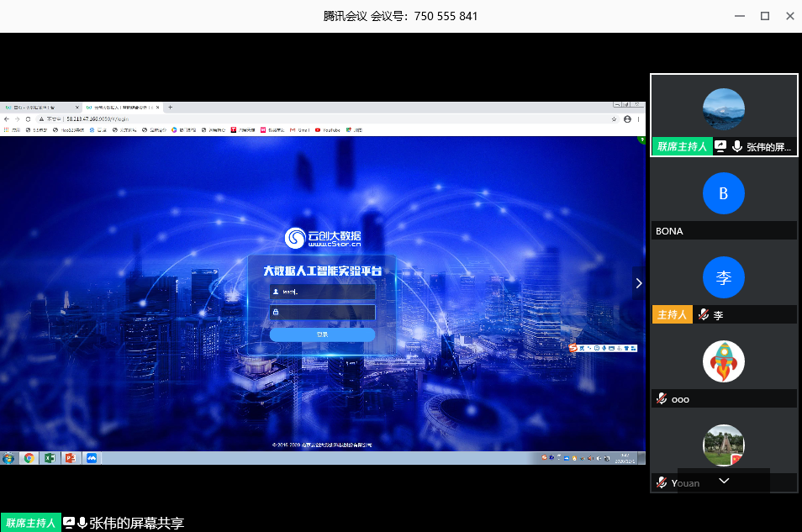Click the Tencent Meeting icon in shared taskbar
The width and height of the screenshot is (802, 532).
click(x=92, y=458)
